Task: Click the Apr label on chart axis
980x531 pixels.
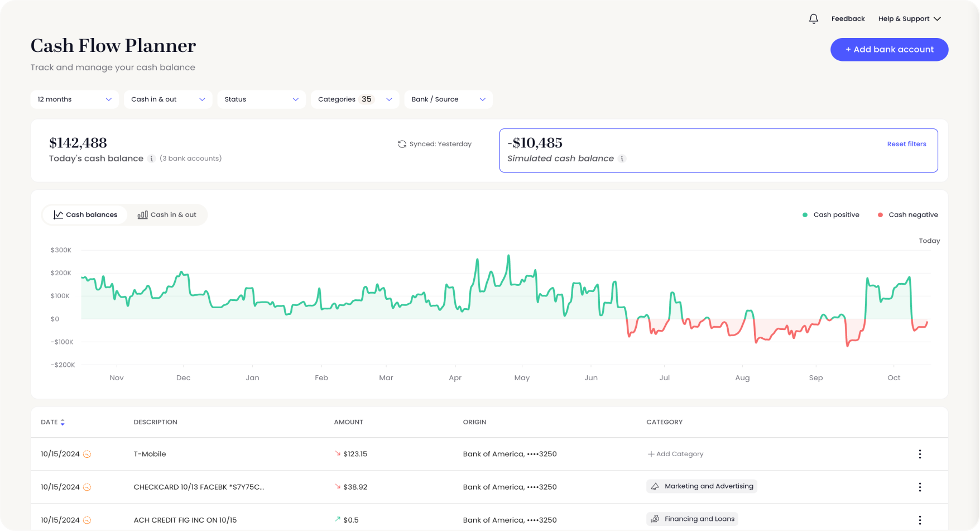Action: (455, 378)
